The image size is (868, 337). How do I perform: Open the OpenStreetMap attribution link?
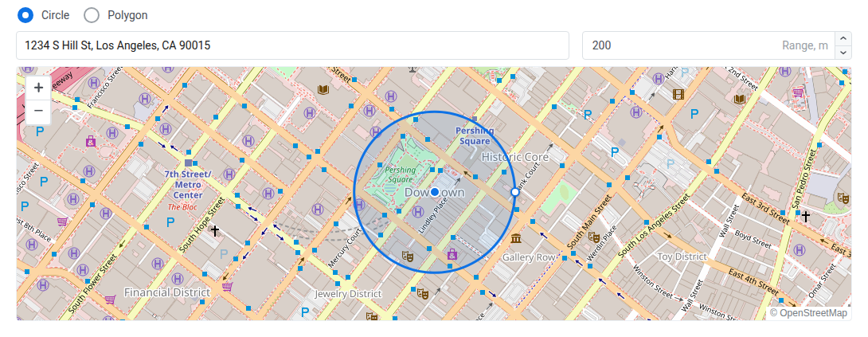click(x=813, y=313)
